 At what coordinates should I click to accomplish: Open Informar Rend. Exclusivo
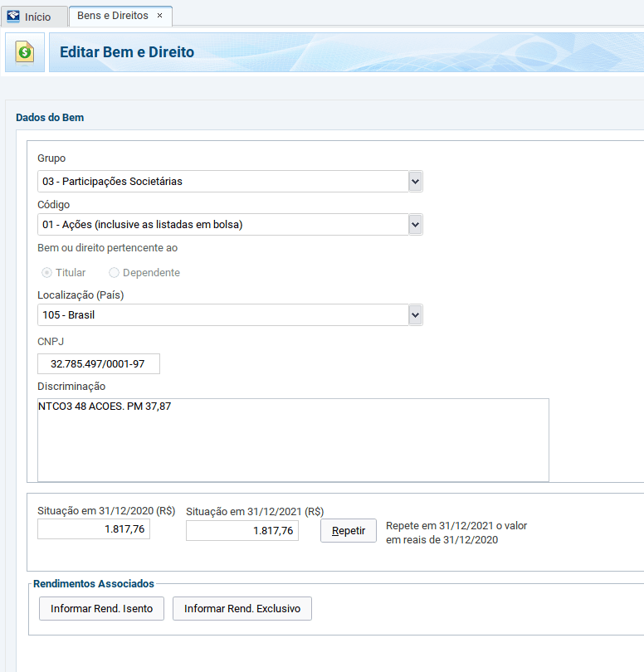click(x=242, y=608)
